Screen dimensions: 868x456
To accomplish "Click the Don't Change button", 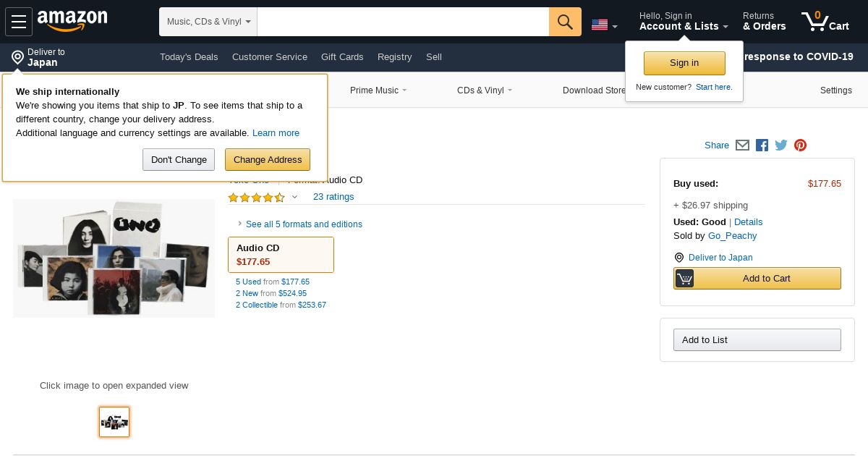I will [179, 160].
